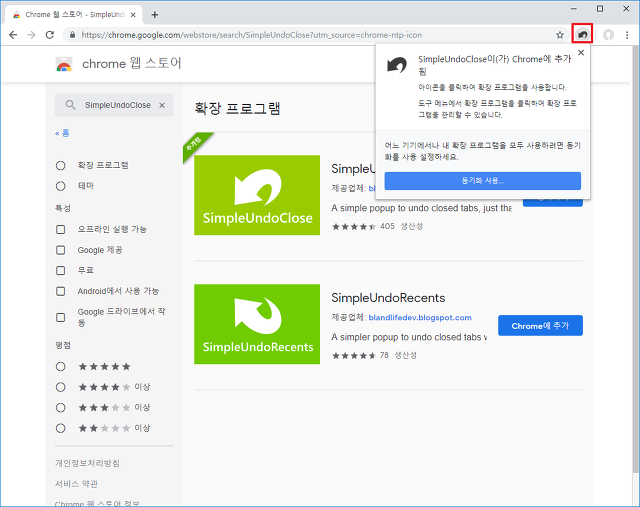Open the SimpleUndoClose extension toolbar icon

point(582,35)
